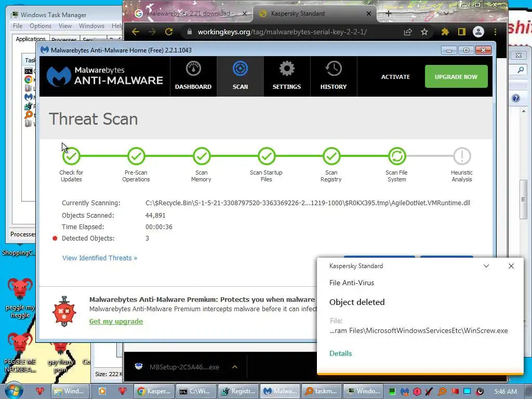Open the Dashboard tab in Malwarebytes
Viewport: 532px width, 399px height.
pos(193,76)
